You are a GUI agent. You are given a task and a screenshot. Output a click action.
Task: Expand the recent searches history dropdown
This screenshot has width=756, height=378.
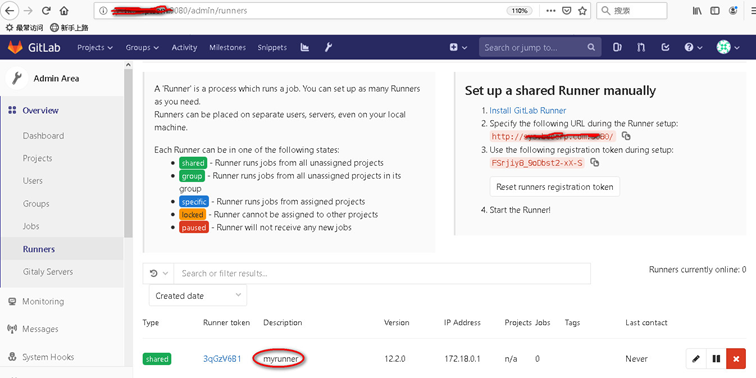point(158,273)
